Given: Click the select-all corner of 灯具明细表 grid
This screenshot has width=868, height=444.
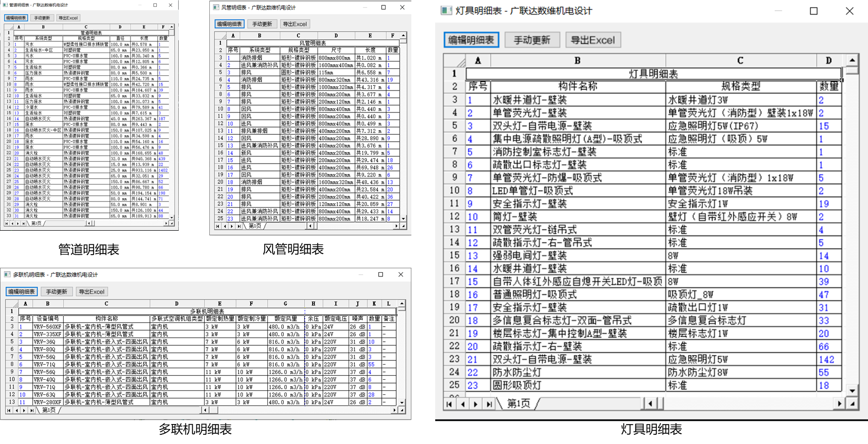Looking at the screenshot, I should 455,61.
